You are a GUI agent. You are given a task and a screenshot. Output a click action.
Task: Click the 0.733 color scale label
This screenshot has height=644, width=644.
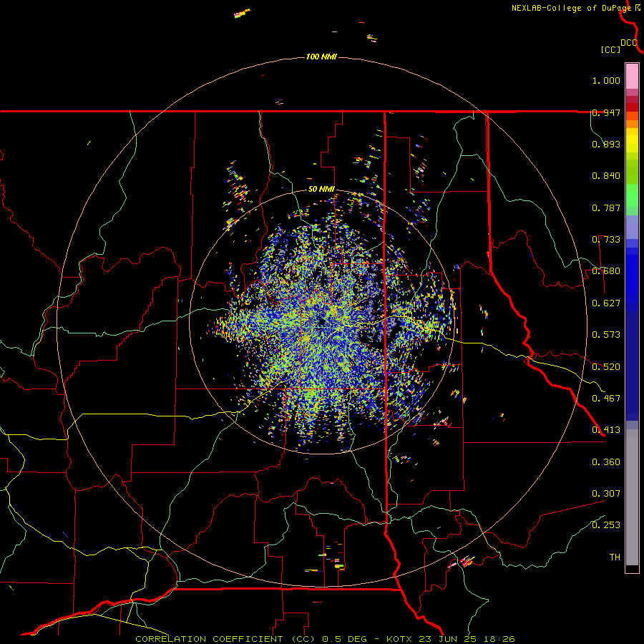pyautogui.click(x=606, y=240)
